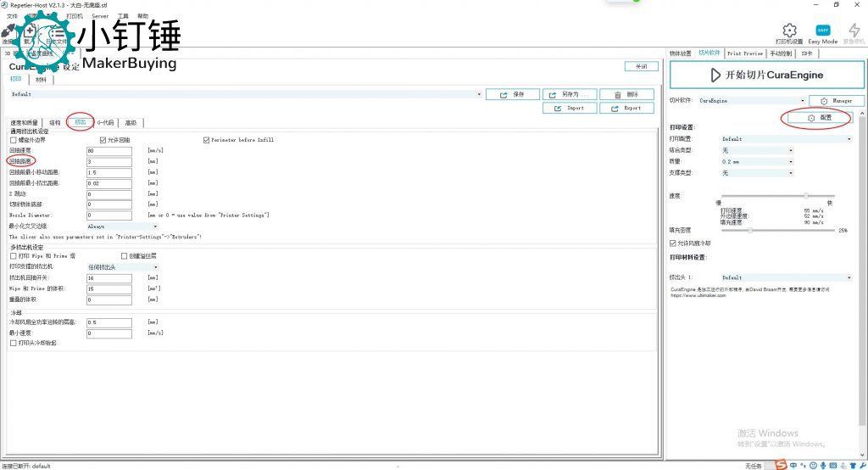Open the Server menu
This screenshot has height=470, width=868.
[x=100, y=16]
